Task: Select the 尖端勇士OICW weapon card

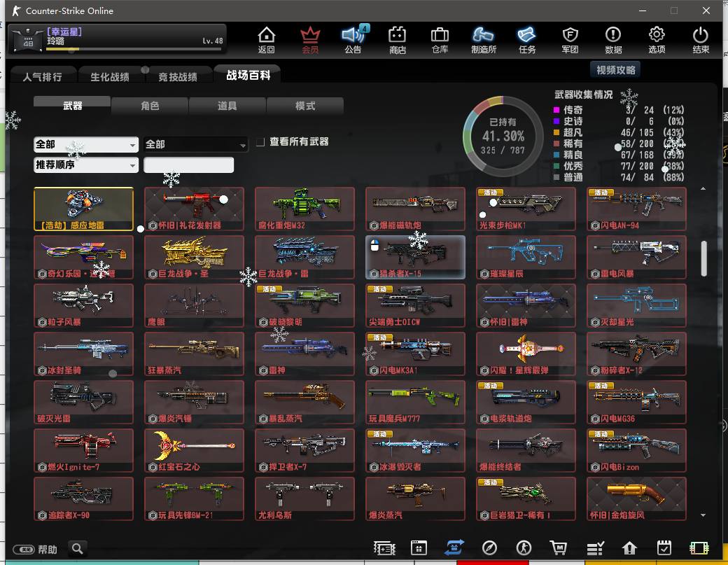Action: (x=415, y=305)
